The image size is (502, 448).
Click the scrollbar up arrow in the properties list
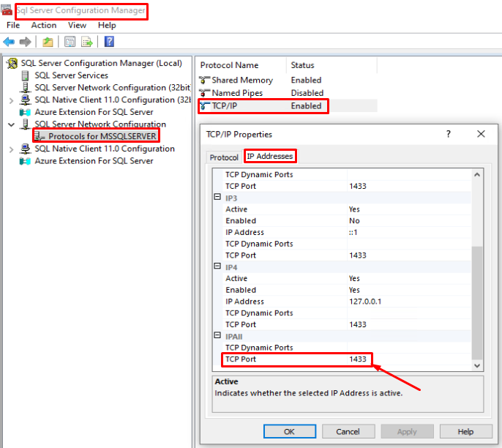[477, 174]
